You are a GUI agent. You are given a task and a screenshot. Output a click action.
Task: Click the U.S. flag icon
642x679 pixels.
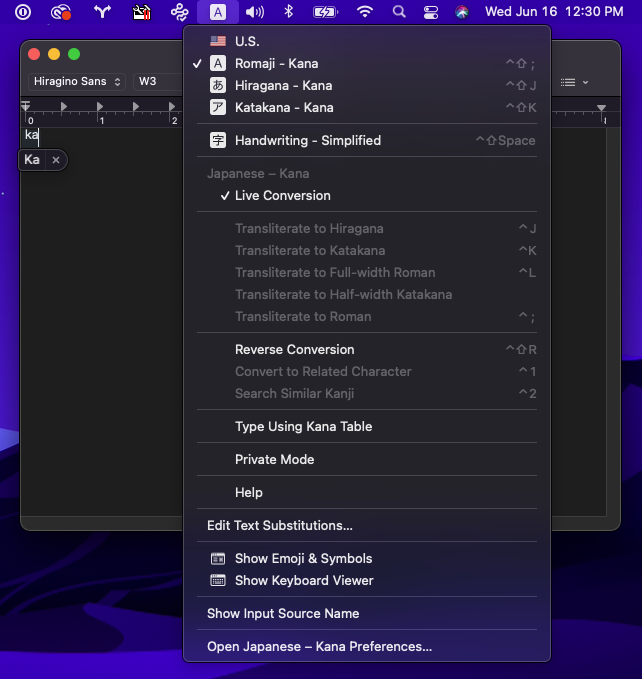pos(218,41)
